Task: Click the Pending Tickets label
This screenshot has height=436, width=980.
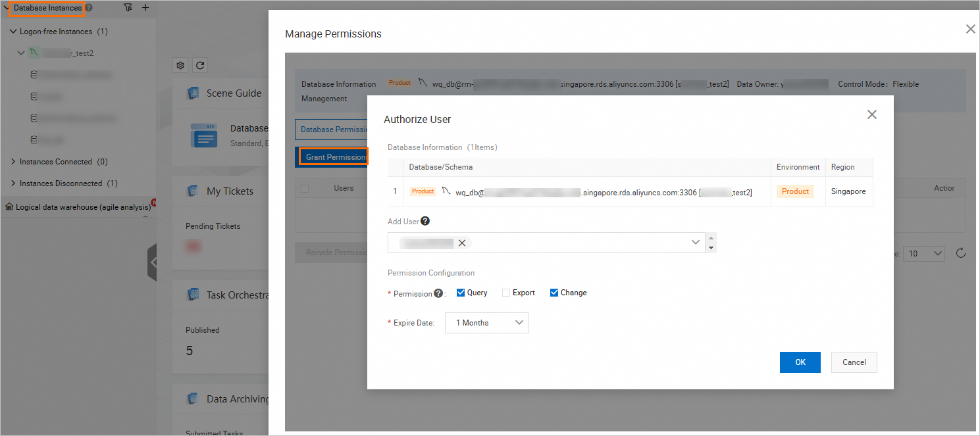Action: pyautogui.click(x=213, y=226)
